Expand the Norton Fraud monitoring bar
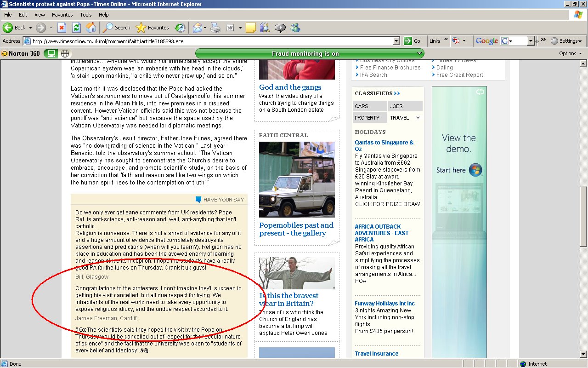This screenshot has height=368, width=588. 419,53
